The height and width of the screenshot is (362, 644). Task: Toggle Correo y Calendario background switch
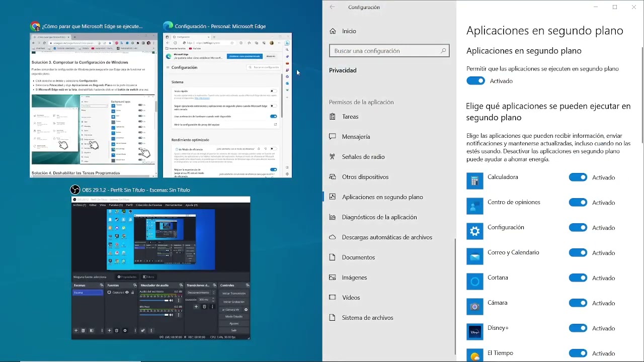tap(578, 253)
